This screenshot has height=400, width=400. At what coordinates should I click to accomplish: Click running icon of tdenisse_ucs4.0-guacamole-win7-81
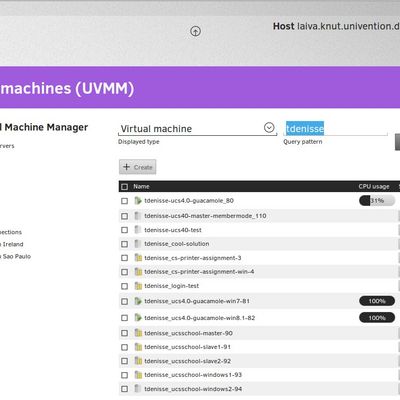[x=138, y=301]
